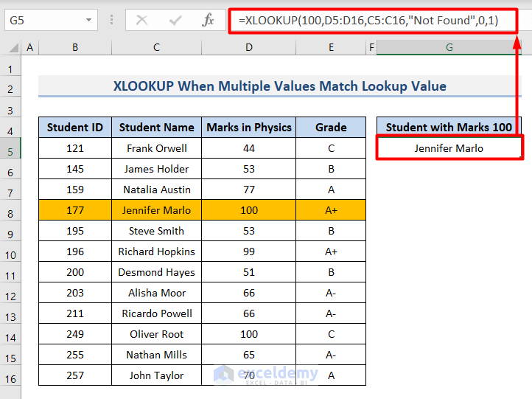The image size is (532, 399).
Task: Click the Cancel (X) formula bar icon
Action: [x=142, y=21]
